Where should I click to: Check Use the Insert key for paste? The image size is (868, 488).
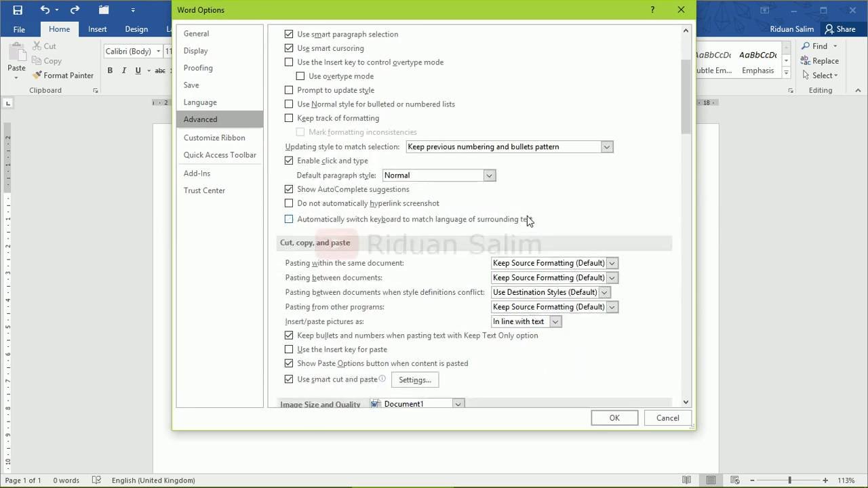click(289, 349)
